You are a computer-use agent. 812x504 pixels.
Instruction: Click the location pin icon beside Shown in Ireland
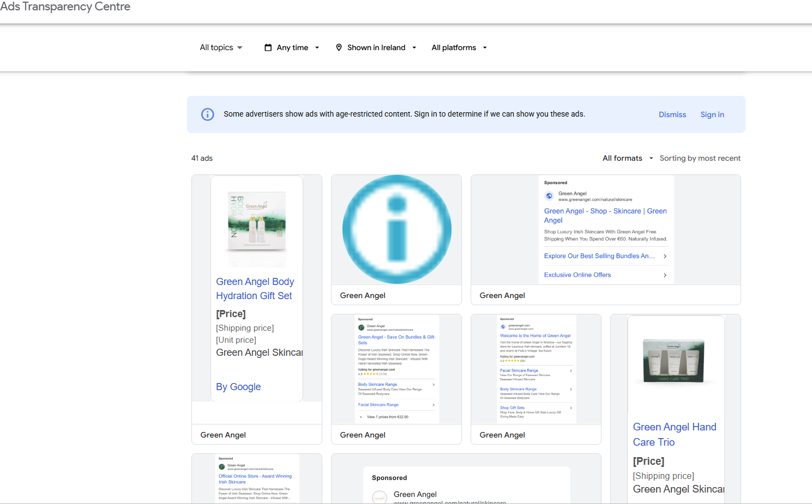coord(339,47)
